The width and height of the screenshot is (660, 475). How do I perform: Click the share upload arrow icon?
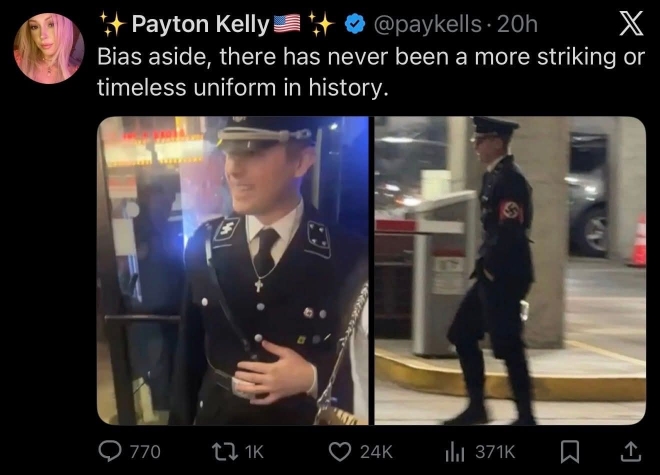point(631,451)
